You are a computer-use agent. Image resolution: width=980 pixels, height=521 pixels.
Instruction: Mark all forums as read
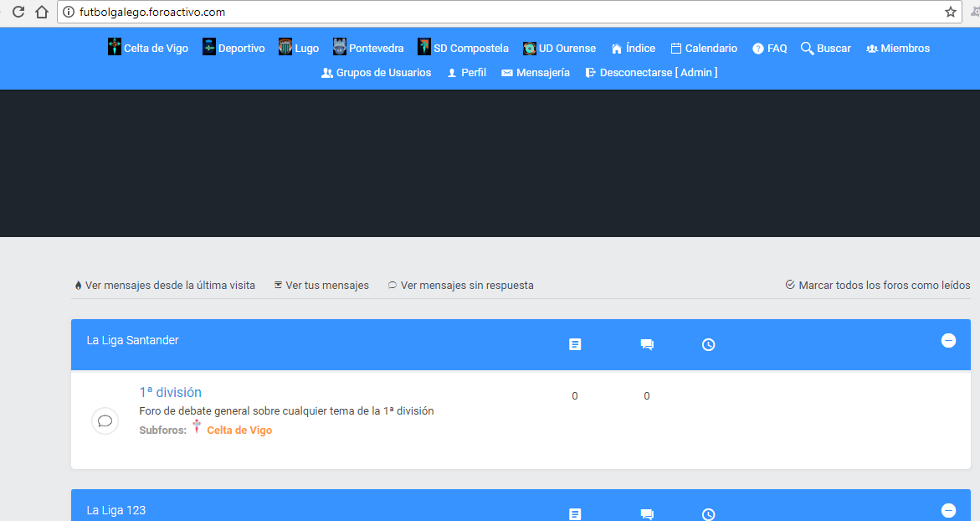click(885, 285)
